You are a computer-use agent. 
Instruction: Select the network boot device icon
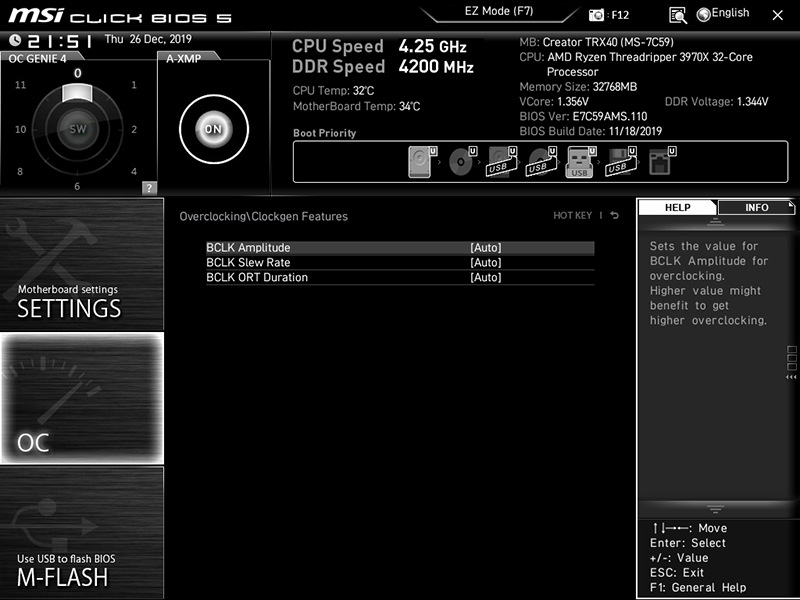click(x=662, y=162)
